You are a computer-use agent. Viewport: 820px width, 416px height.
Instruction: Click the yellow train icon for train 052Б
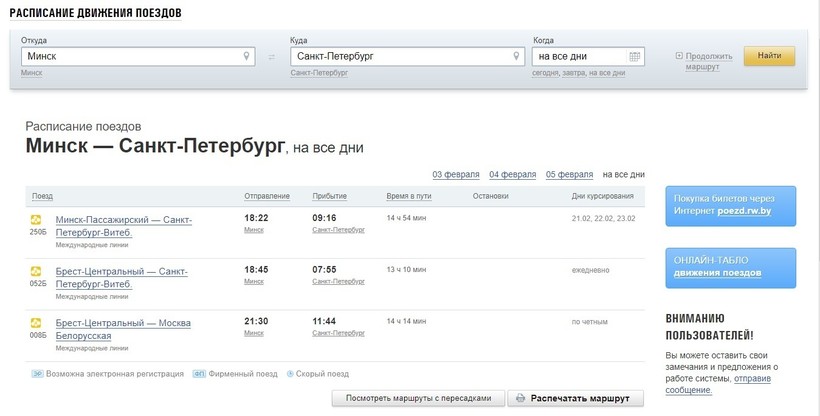tap(37, 271)
